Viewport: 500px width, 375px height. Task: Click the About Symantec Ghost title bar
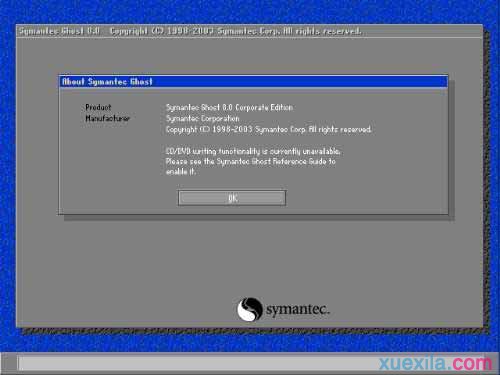(x=254, y=82)
